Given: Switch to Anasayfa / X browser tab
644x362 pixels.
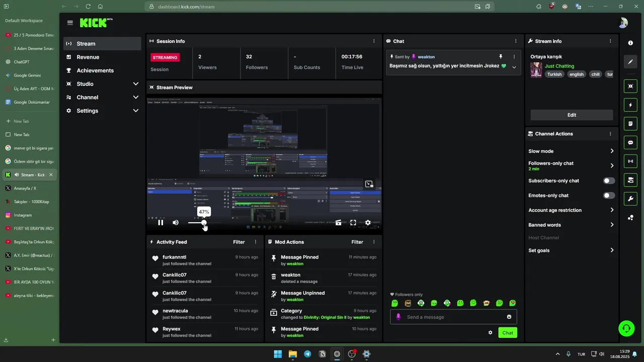Looking at the screenshot, I should tap(30, 188).
